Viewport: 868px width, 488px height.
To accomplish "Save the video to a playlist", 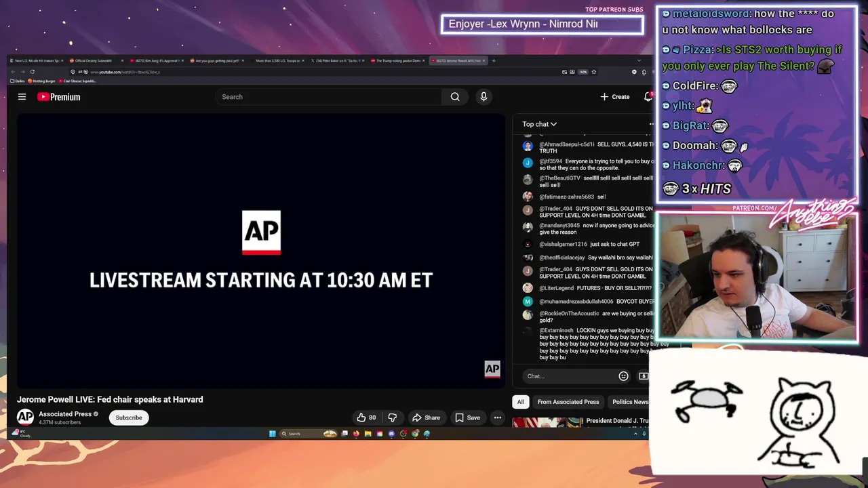I will pyautogui.click(x=468, y=418).
